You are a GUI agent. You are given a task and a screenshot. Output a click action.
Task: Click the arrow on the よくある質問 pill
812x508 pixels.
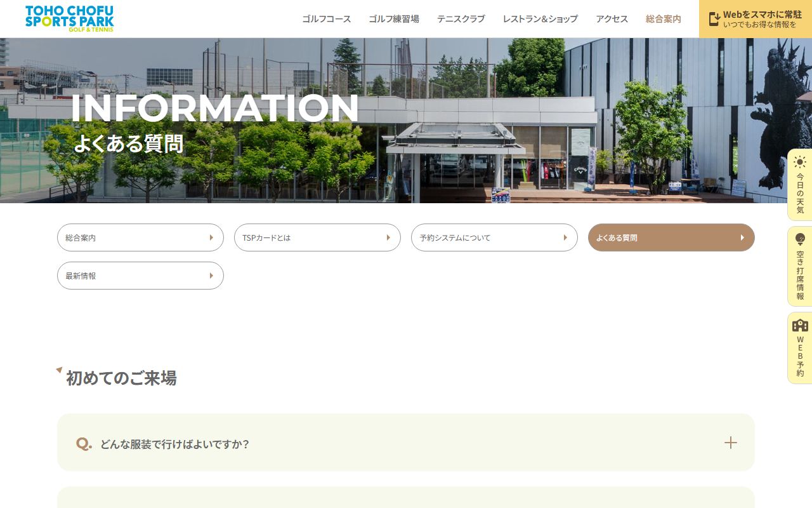(x=742, y=237)
